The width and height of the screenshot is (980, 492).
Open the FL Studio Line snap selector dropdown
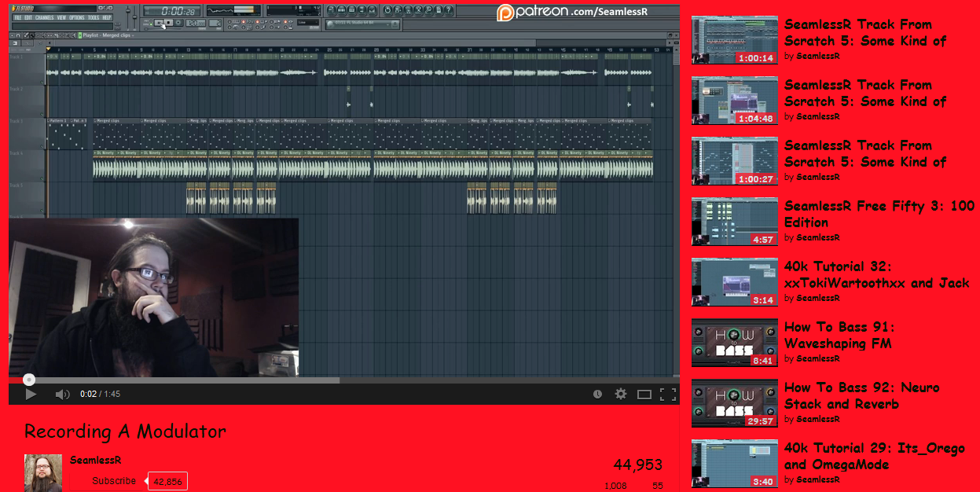coord(308,22)
